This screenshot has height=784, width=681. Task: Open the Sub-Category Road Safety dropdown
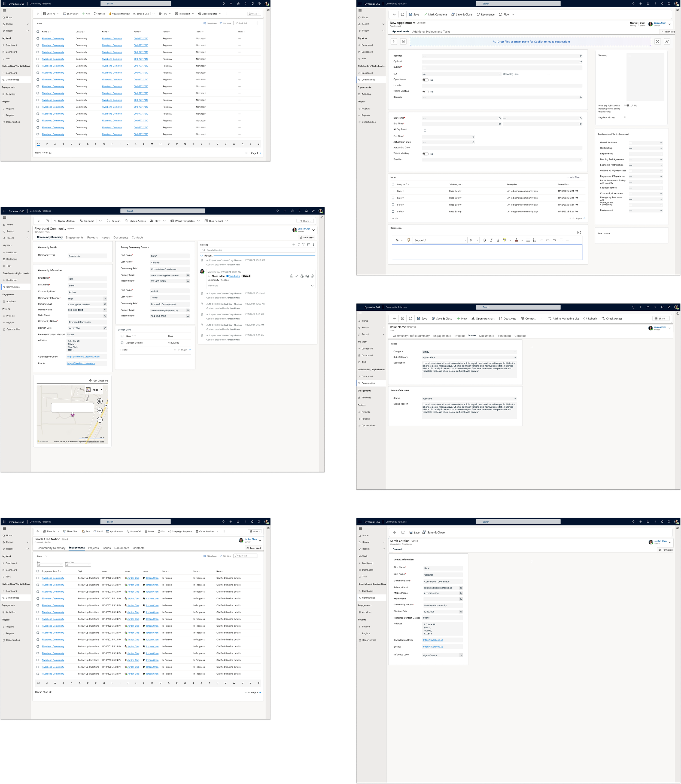pyautogui.click(x=469, y=358)
